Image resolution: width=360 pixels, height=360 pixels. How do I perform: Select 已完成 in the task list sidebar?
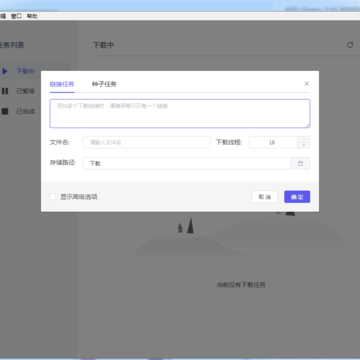pos(25,111)
